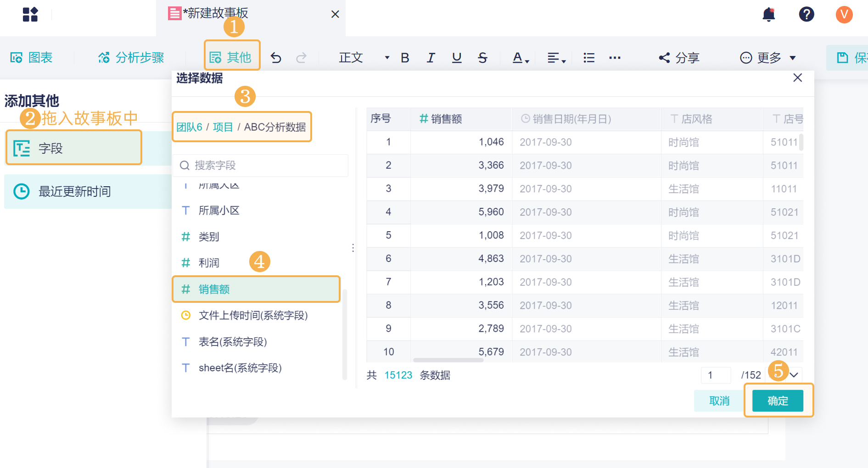The width and height of the screenshot is (868, 468).
Task: Confirm selection with the 确定 button
Action: click(778, 401)
